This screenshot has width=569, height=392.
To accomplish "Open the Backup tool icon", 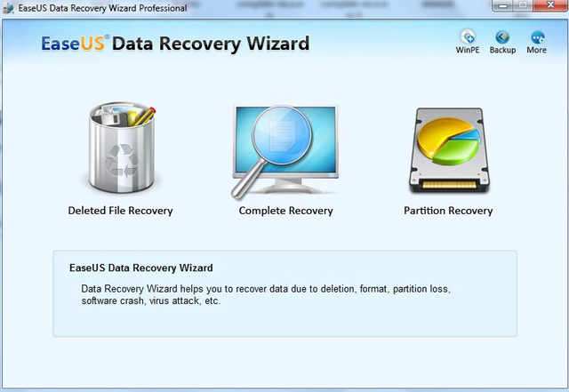I will click(x=502, y=36).
